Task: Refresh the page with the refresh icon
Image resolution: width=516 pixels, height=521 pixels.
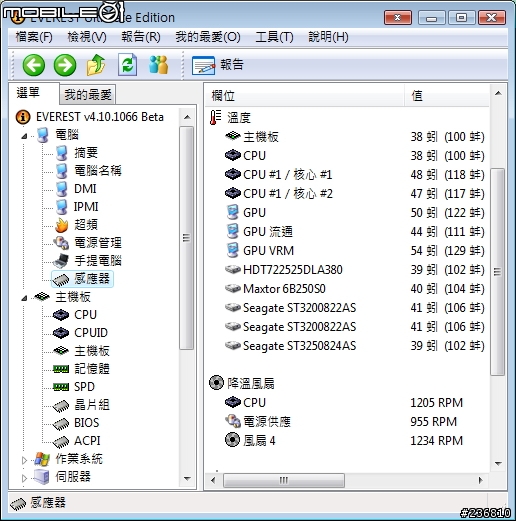Action: click(x=128, y=65)
